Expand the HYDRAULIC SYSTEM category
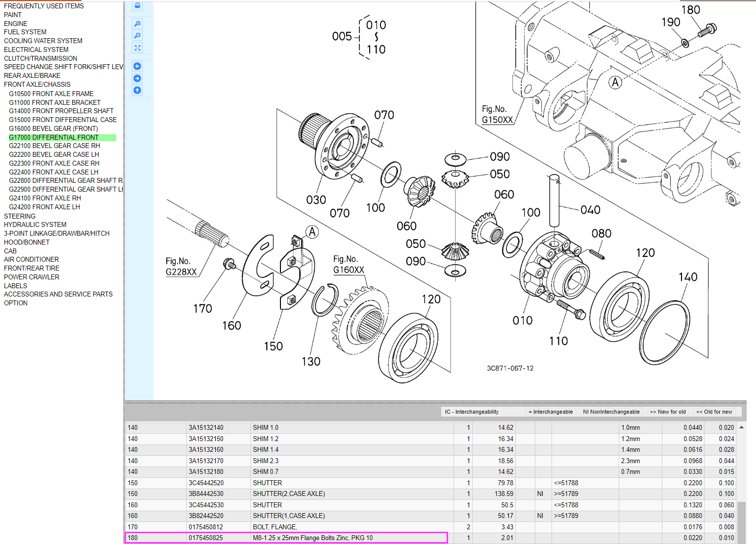756x544 pixels. click(x=35, y=224)
